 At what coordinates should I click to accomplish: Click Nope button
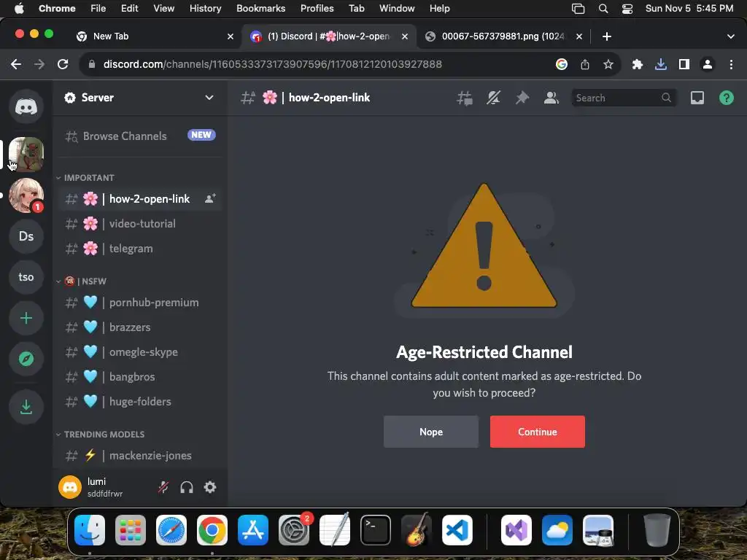(x=431, y=432)
